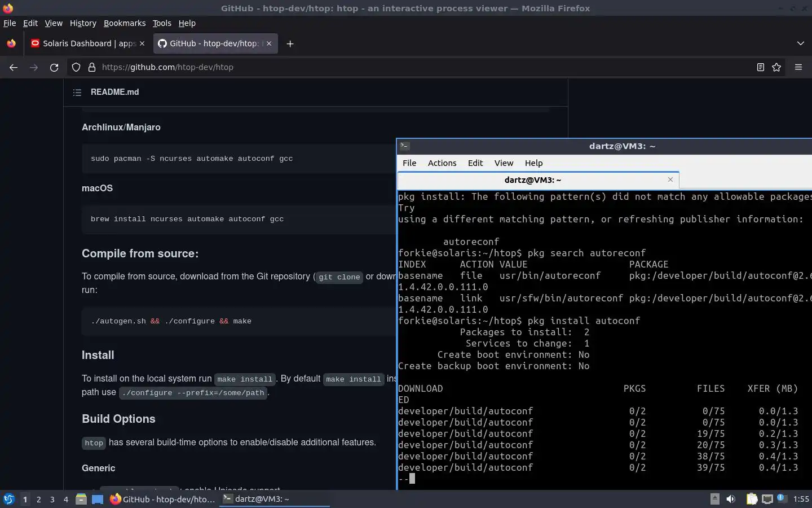The width and height of the screenshot is (812, 508).
Task: Switch to workspace 1 in taskbar
Action: coord(25,499)
